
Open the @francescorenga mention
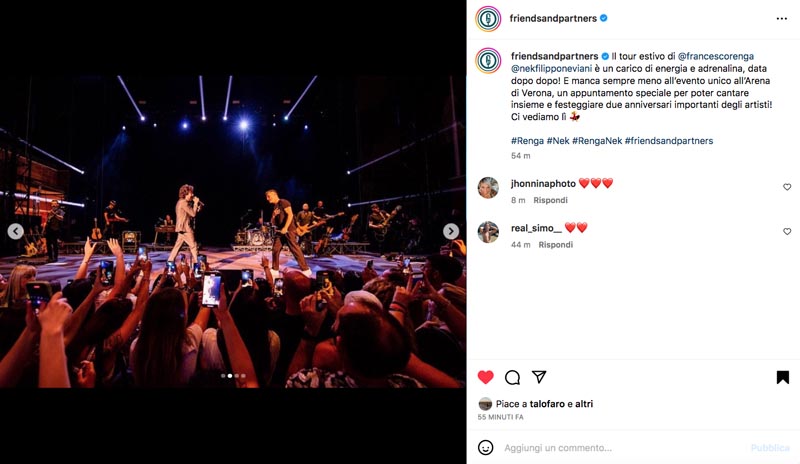715,56
